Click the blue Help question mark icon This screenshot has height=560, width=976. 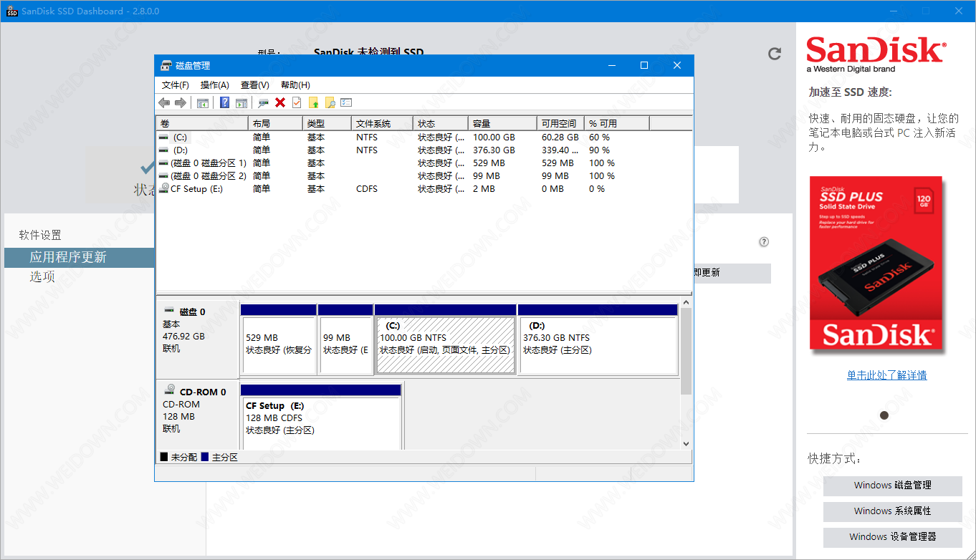click(x=224, y=102)
